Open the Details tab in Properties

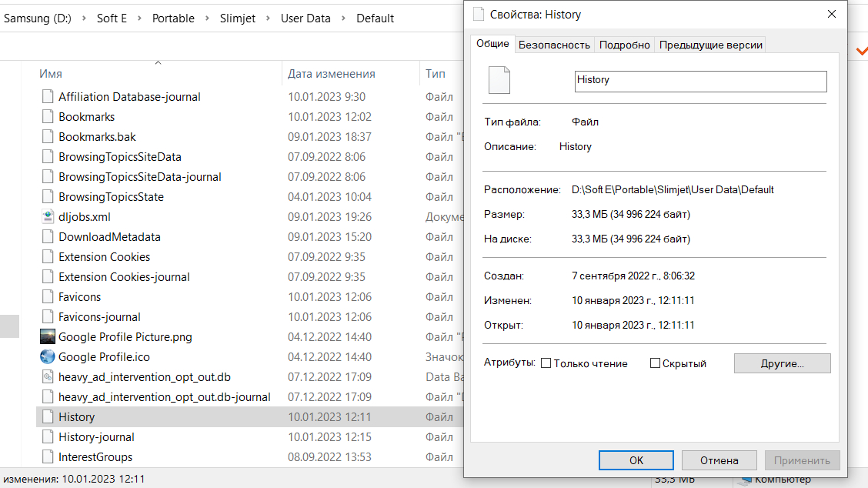pyautogui.click(x=625, y=45)
